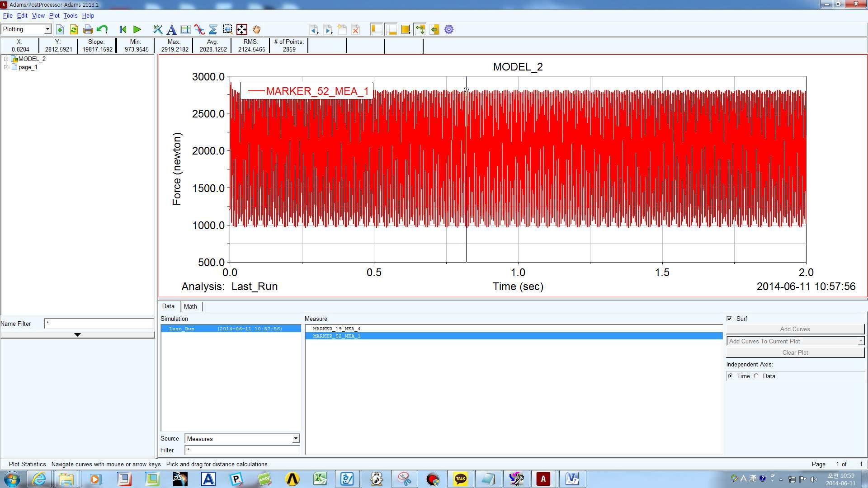Select the Time independent axis radio
Screen dimensions: 868x488
pyautogui.click(x=731, y=376)
